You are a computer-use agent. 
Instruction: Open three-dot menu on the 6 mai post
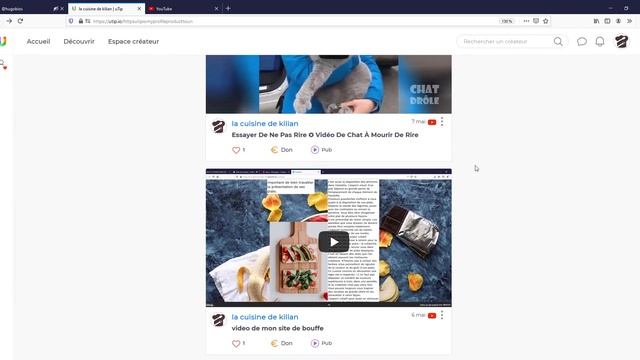point(442,315)
